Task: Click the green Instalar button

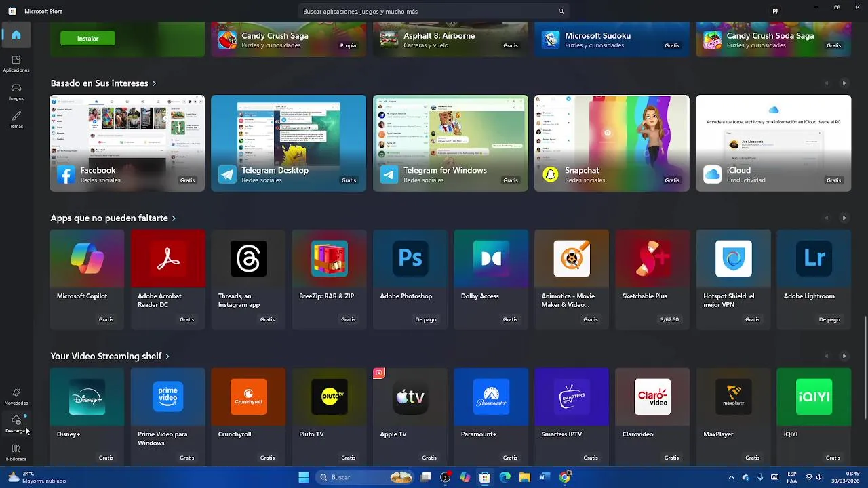Action: tap(87, 39)
